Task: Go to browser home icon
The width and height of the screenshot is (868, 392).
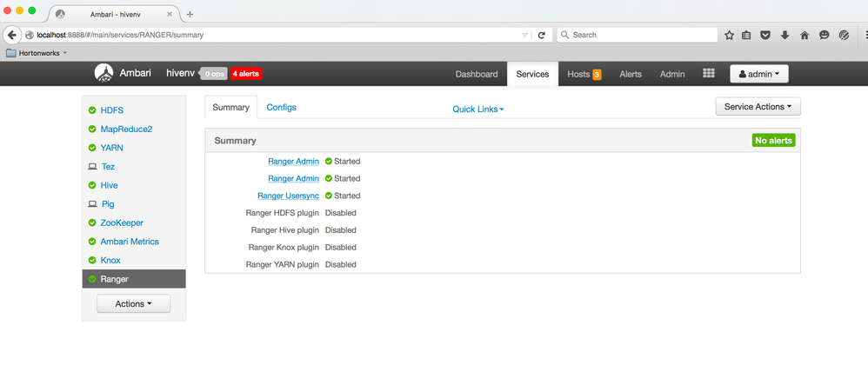Action: point(805,35)
